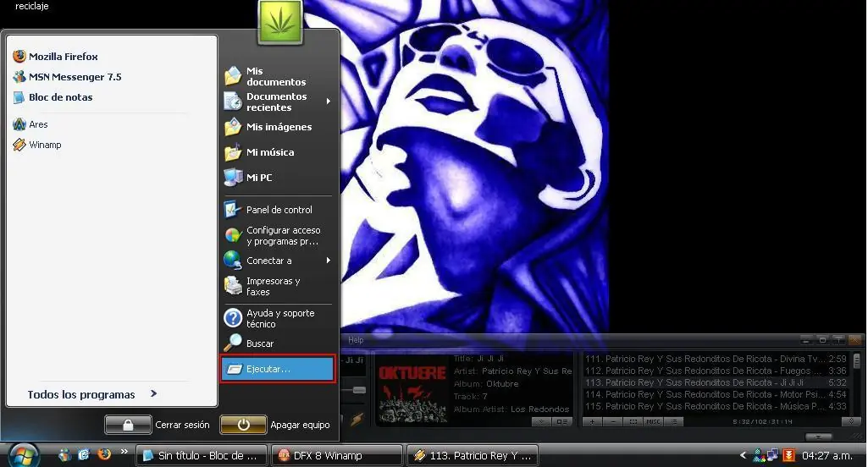868x467 pixels.
Task: Open Mozilla Firefox from the start menu
Action: 55,57
